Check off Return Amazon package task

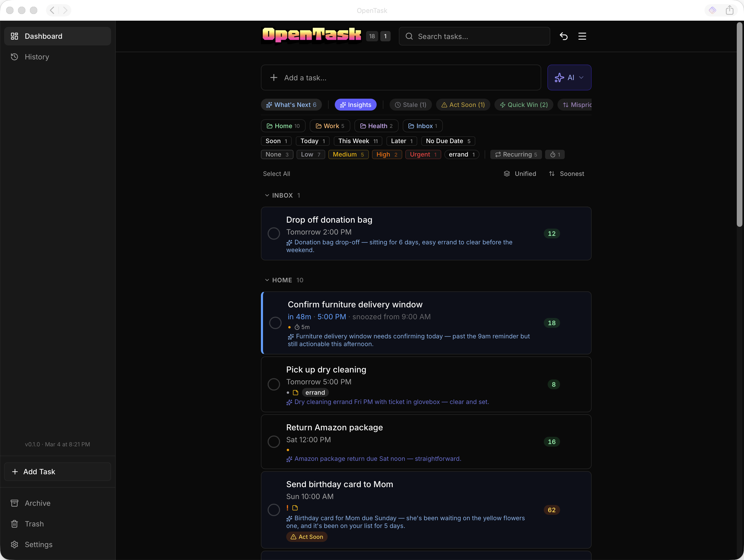(x=274, y=442)
